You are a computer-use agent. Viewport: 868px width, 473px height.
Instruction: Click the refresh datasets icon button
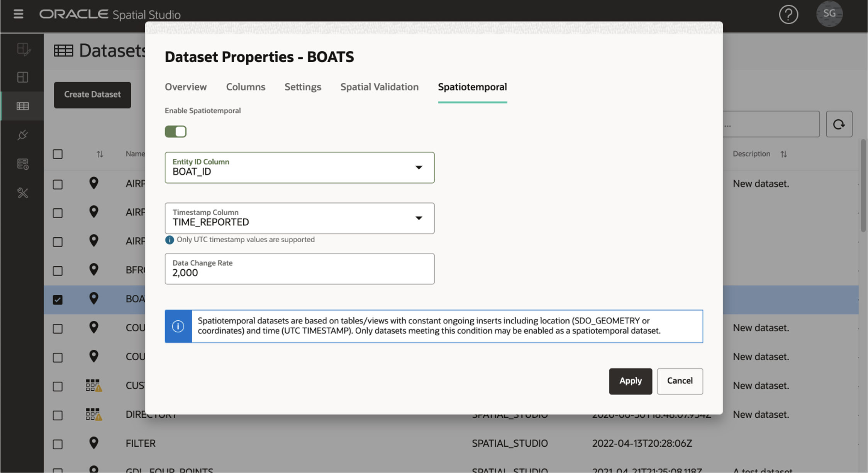tap(839, 124)
